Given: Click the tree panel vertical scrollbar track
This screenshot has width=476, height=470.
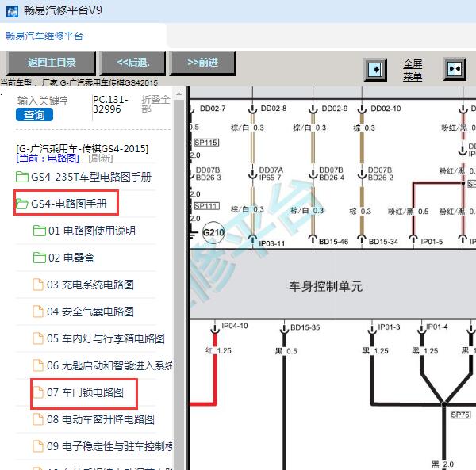Looking at the screenshot, I should pos(178,285).
